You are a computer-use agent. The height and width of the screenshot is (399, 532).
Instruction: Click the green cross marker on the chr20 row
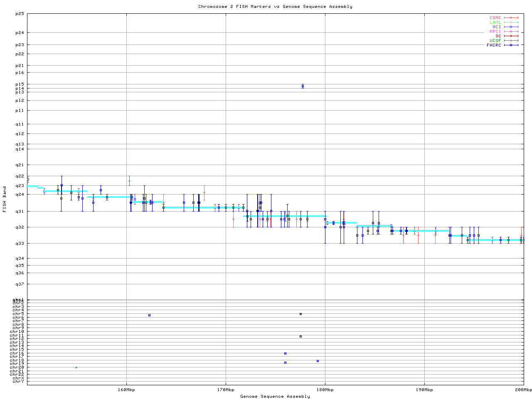click(x=76, y=367)
